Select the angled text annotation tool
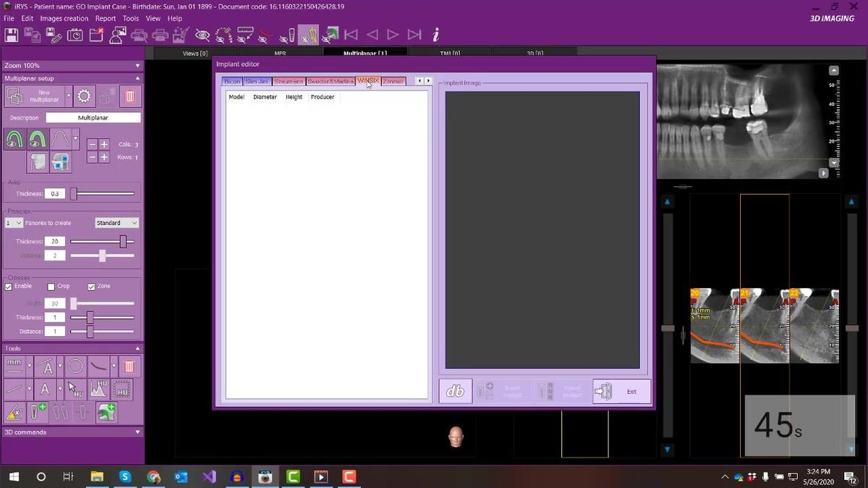The width and height of the screenshot is (868, 488). 45,366
